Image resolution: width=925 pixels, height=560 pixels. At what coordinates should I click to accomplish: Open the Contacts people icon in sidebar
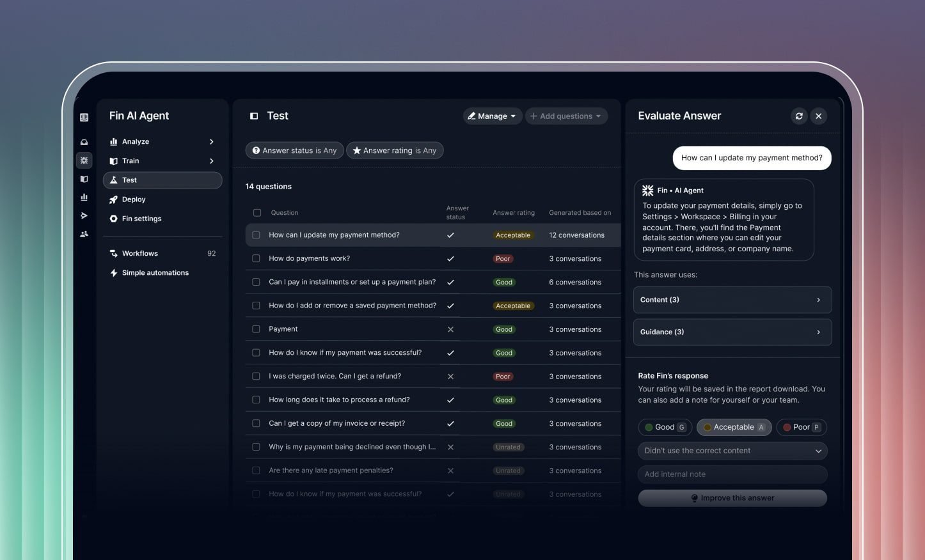click(x=84, y=233)
